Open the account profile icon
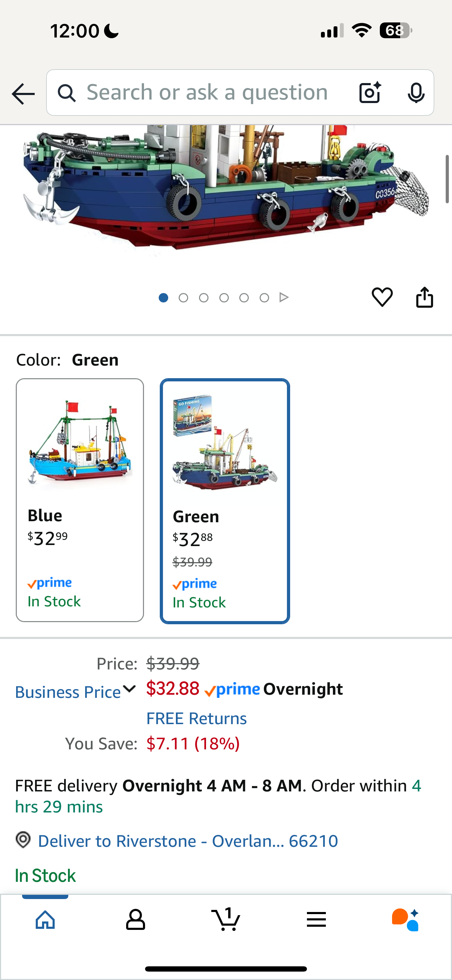This screenshot has height=980, width=452. tap(136, 919)
